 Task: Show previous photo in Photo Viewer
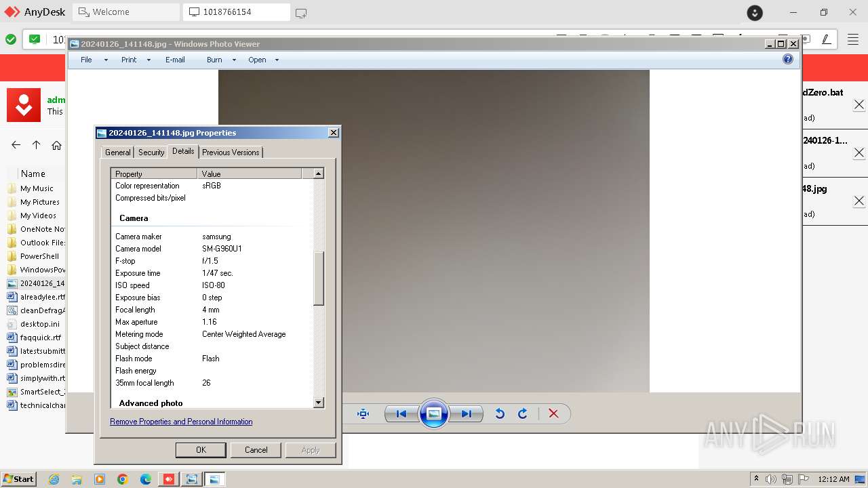[x=401, y=413]
